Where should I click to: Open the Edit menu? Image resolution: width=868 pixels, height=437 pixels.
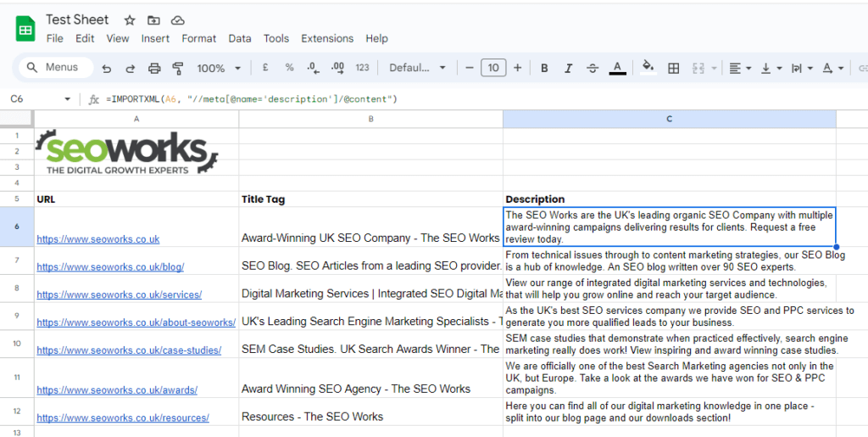click(85, 38)
